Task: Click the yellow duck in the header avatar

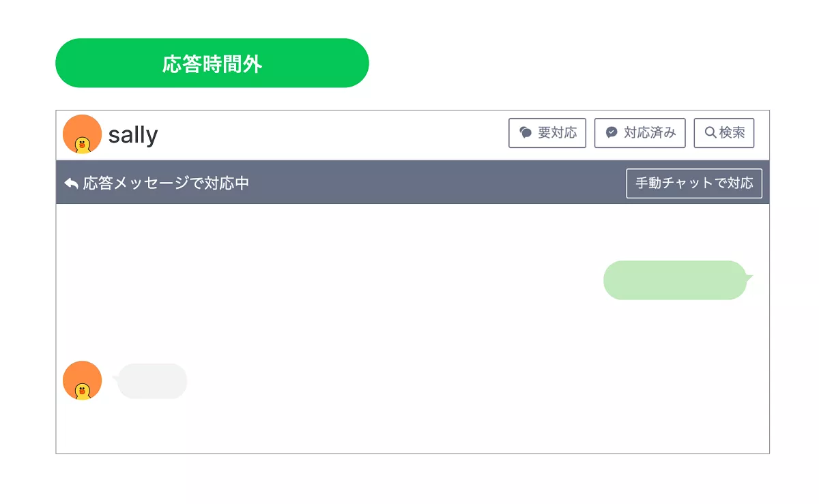Action: [x=83, y=145]
